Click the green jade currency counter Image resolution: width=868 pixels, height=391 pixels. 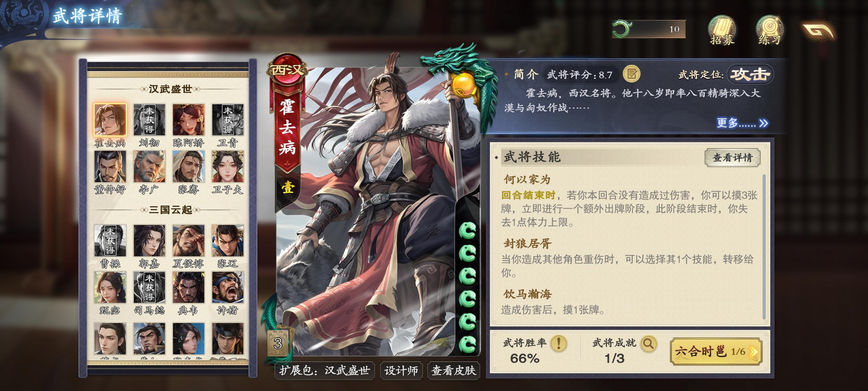(x=648, y=29)
